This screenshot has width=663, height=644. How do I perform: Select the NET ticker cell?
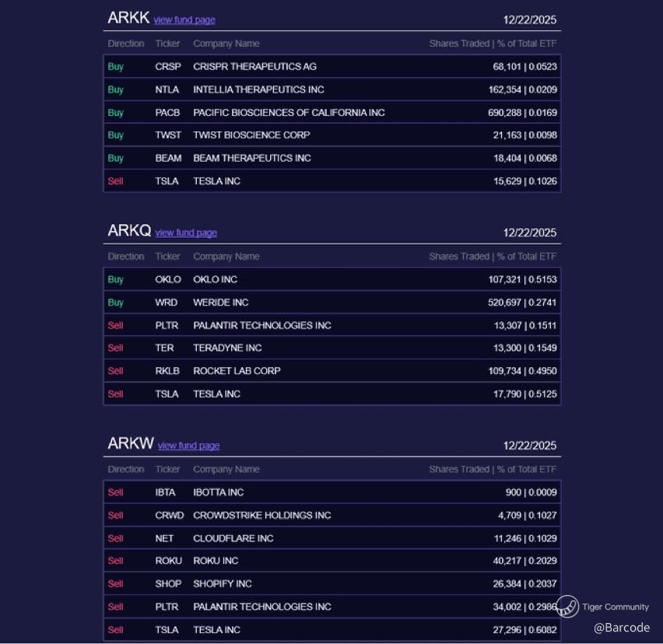coord(164,539)
